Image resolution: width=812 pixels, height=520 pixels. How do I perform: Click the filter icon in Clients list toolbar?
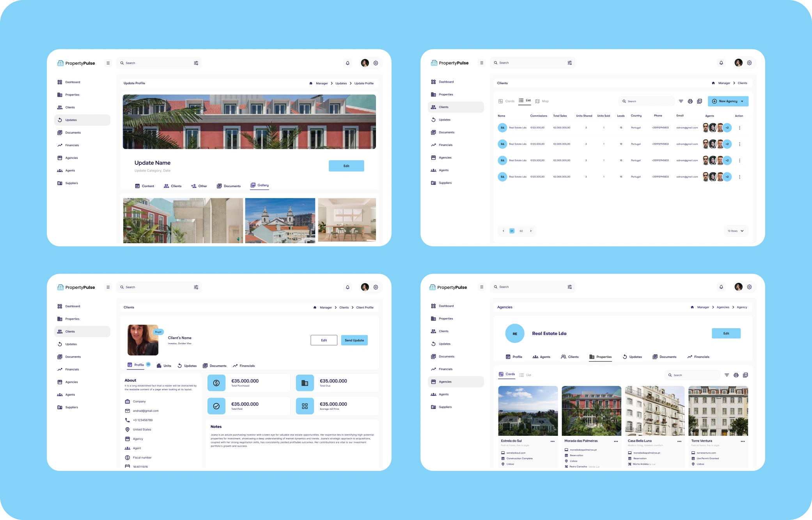pos(681,101)
